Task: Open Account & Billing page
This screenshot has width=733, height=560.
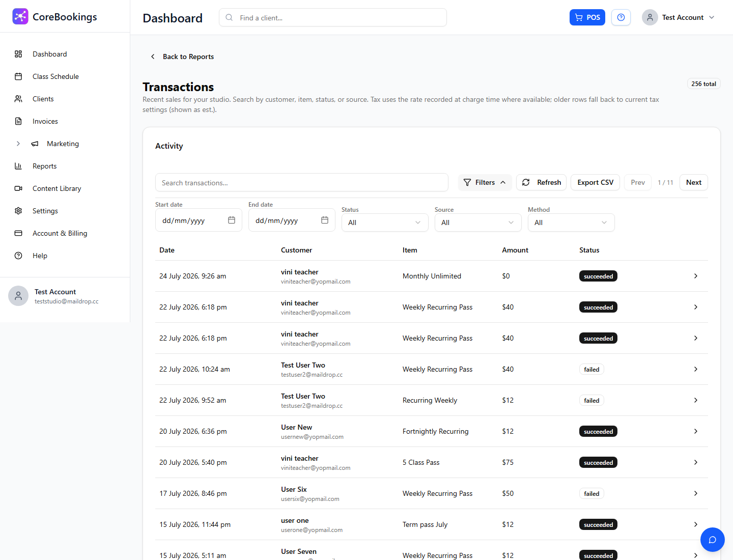Action: tap(60, 233)
